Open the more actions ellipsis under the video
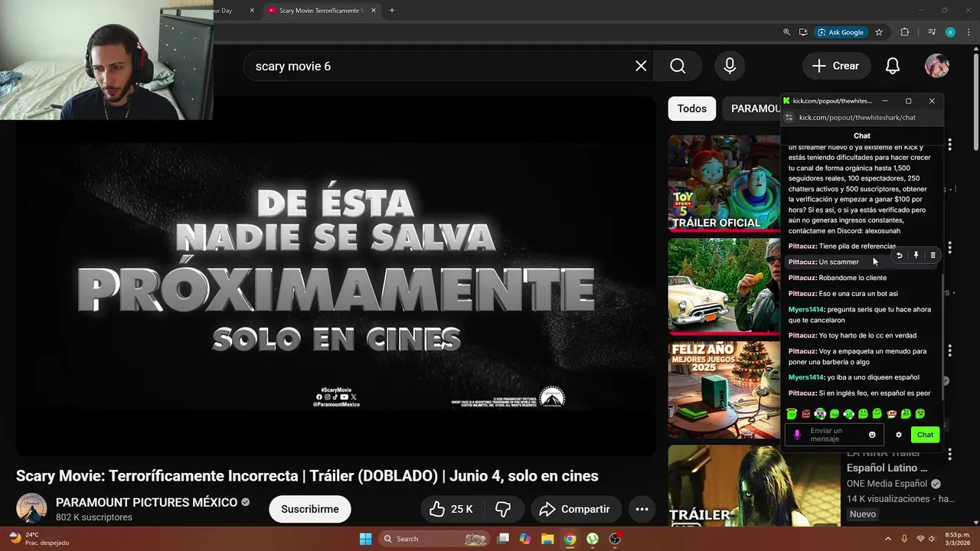The height and width of the screenshot is (551, 980). (642, 509)
